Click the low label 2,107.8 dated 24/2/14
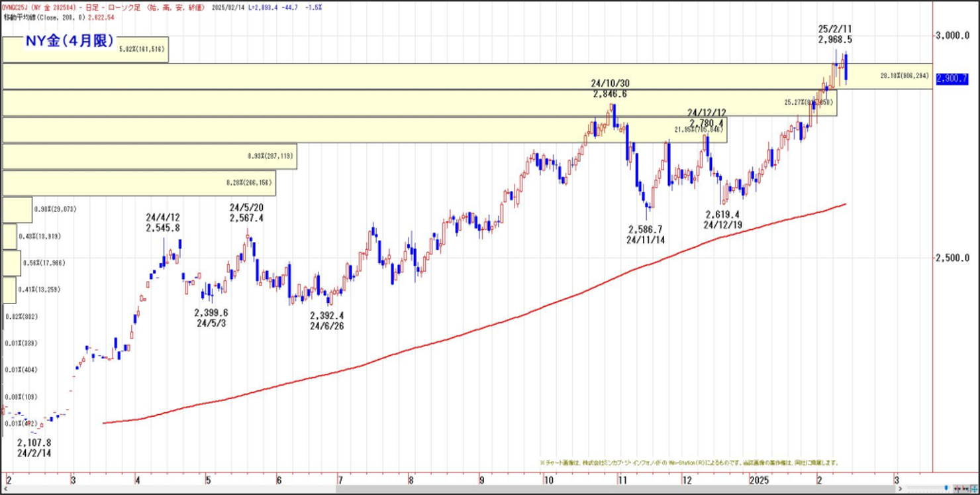The image size is (980, 495). coord(34,447)
